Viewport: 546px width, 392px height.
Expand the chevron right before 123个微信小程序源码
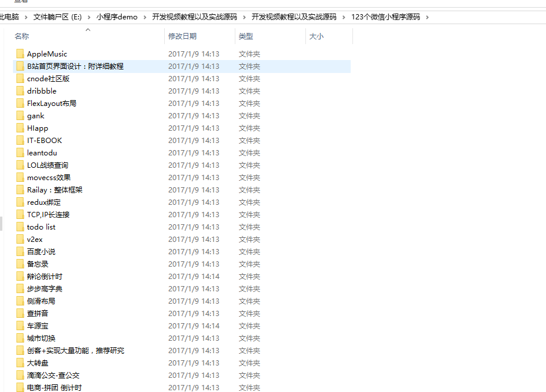click(344, 17)
